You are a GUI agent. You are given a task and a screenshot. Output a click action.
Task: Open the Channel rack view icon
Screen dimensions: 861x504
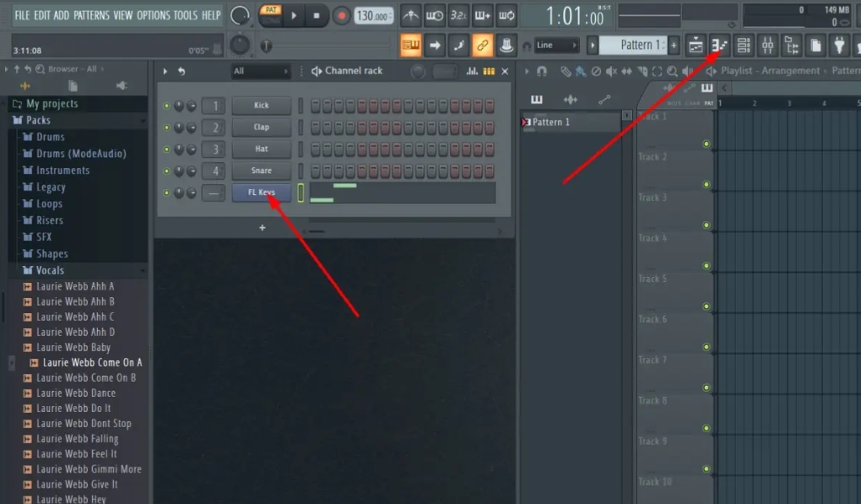[745, 45]
